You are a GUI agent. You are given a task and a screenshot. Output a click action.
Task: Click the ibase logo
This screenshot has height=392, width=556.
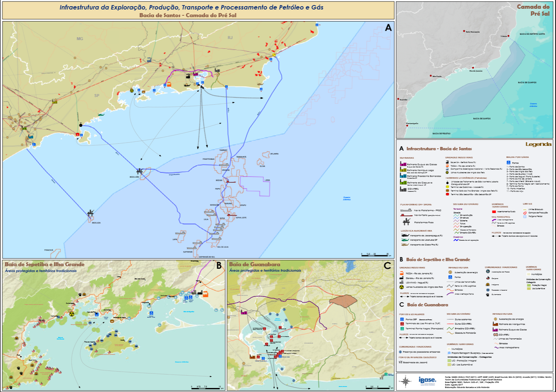(427, 381)
